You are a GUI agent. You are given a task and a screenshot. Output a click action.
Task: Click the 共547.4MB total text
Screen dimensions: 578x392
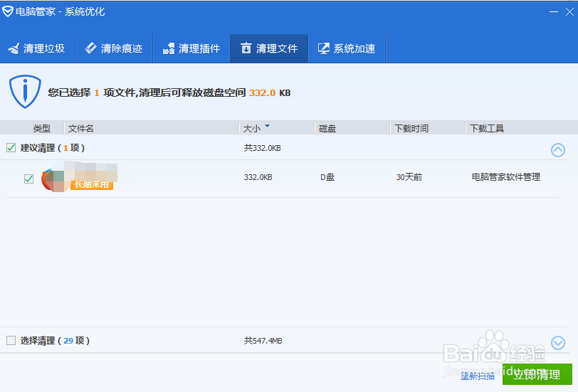[x=263, y=341]
